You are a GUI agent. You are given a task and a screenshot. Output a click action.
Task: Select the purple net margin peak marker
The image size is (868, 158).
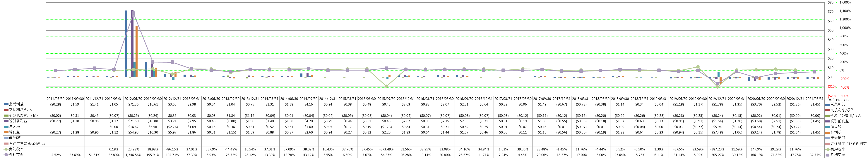point(133,13)
